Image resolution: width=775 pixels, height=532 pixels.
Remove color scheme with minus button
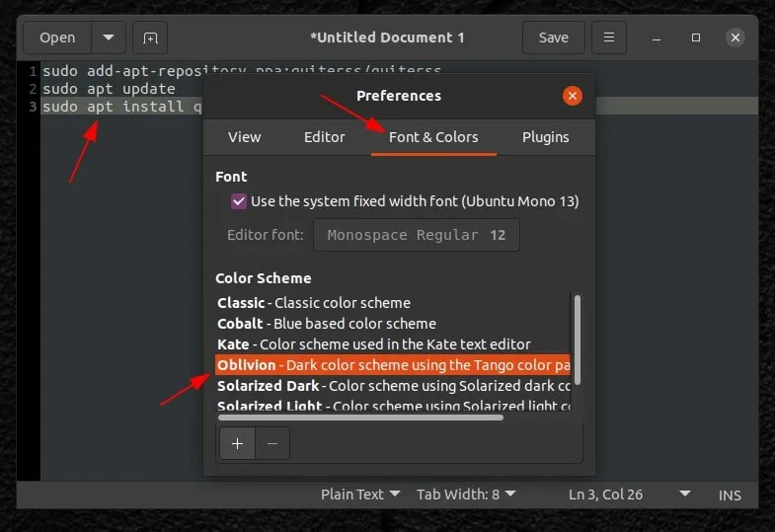pyautogui.click(x=272, y=443)
